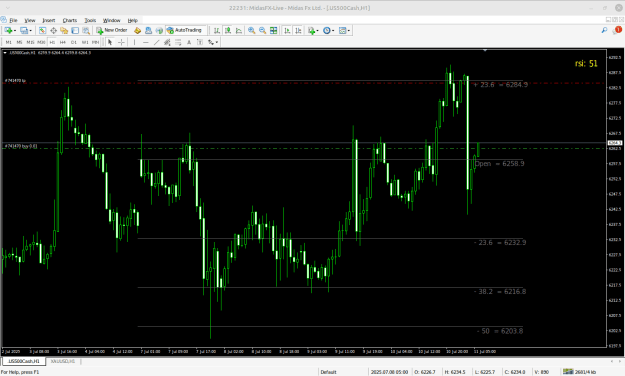Select the M30 timeframe button

coord(41,42)
